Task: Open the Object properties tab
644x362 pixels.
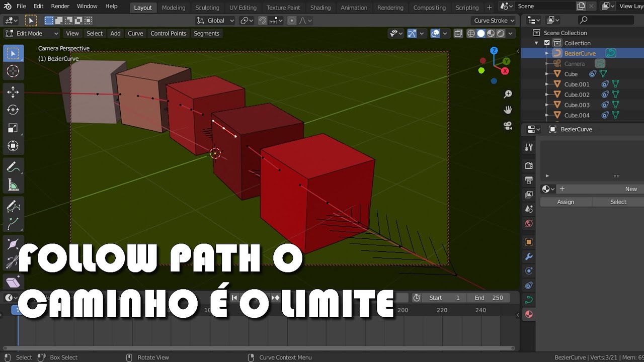Action: click(x=529, y=242)
